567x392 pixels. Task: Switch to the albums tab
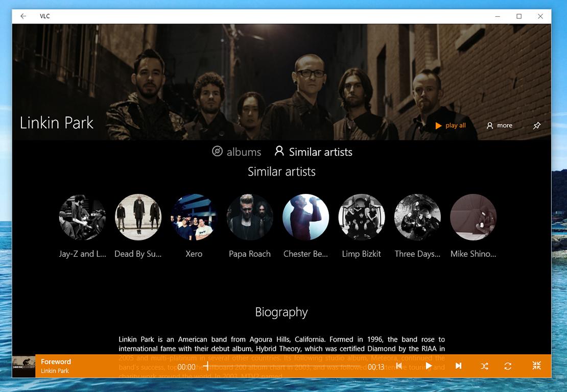pos(237,152)
